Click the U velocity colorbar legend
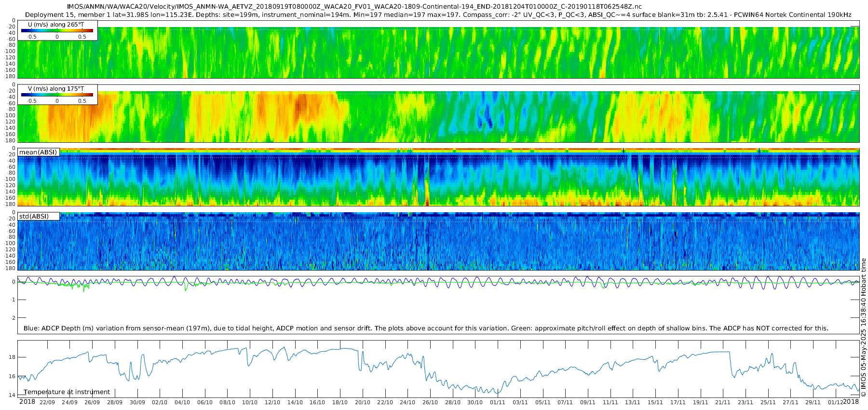The image size is (868, 410). point(57,31)
